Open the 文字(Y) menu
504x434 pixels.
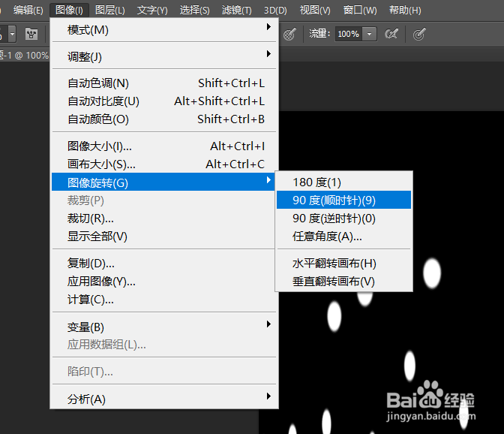pos(152,11)
